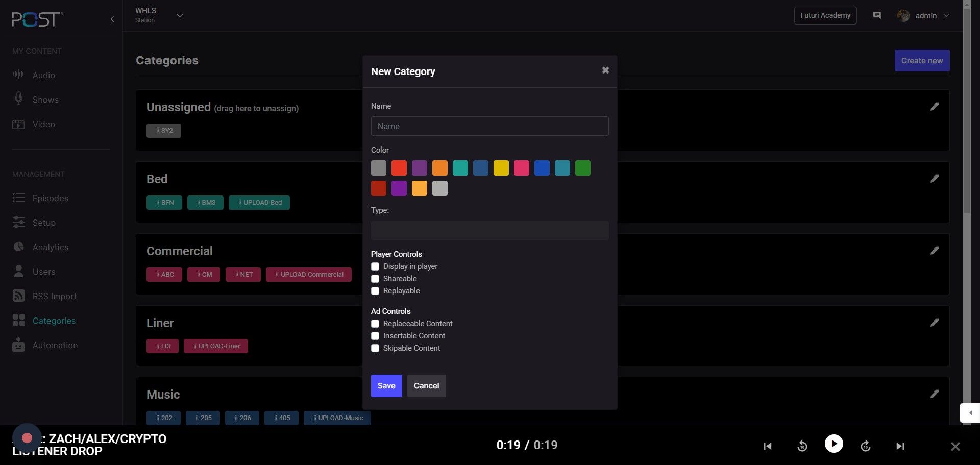Rewind the audio by 10 seconds

(802, 446)
